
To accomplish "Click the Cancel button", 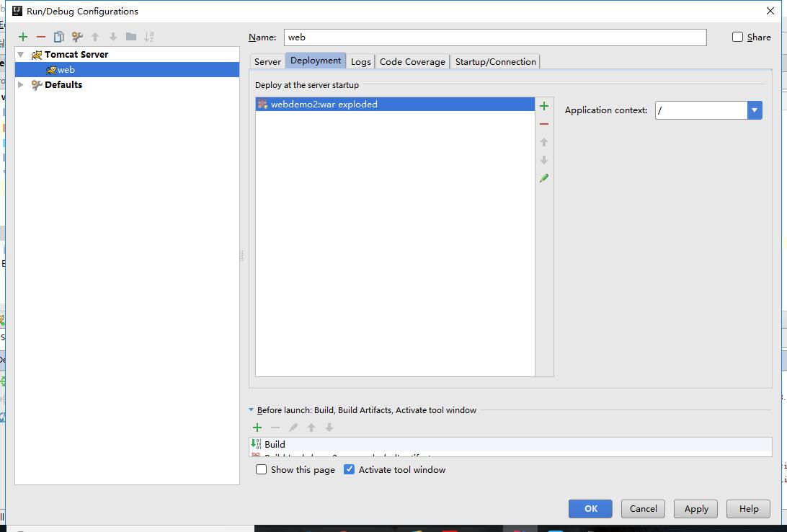I will point(643,508).
